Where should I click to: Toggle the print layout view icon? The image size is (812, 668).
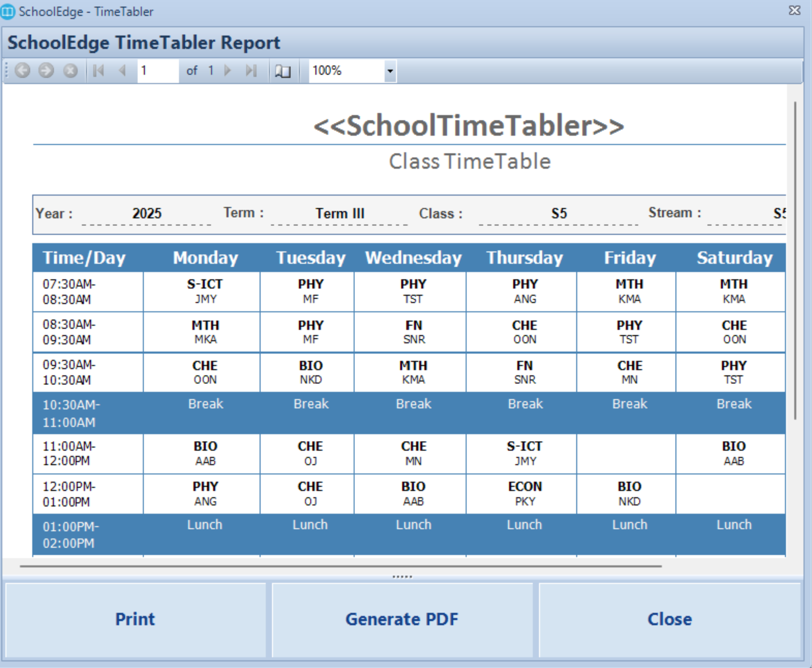(x=283, y=71)
